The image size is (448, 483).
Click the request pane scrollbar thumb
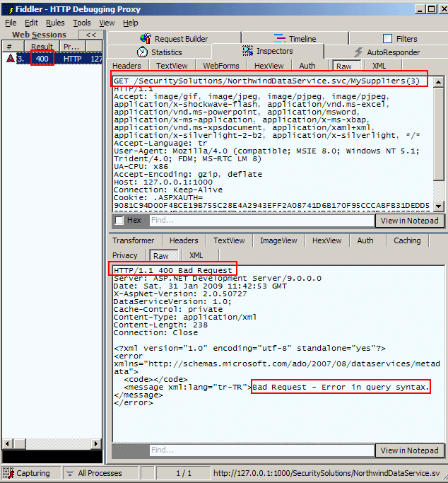coord(438,134)
